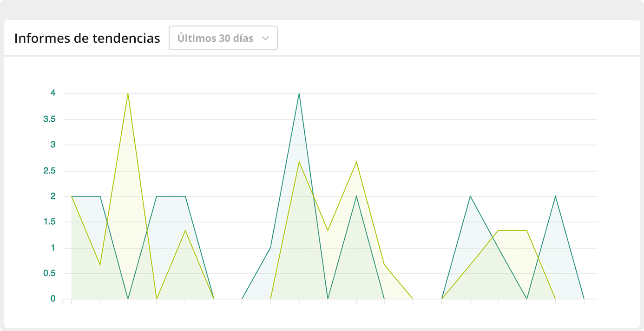Click the "2" y-axis label

53,196
